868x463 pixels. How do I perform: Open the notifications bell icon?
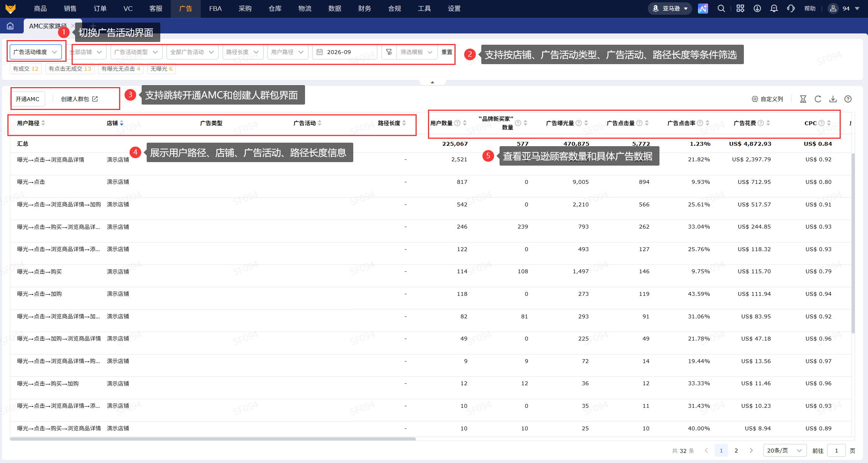[x=774, y=9]
